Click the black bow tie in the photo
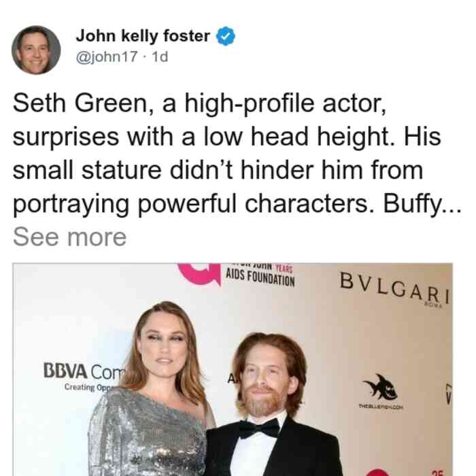The width and height of the screenshot is (476, 476). (x=260, y=428)
